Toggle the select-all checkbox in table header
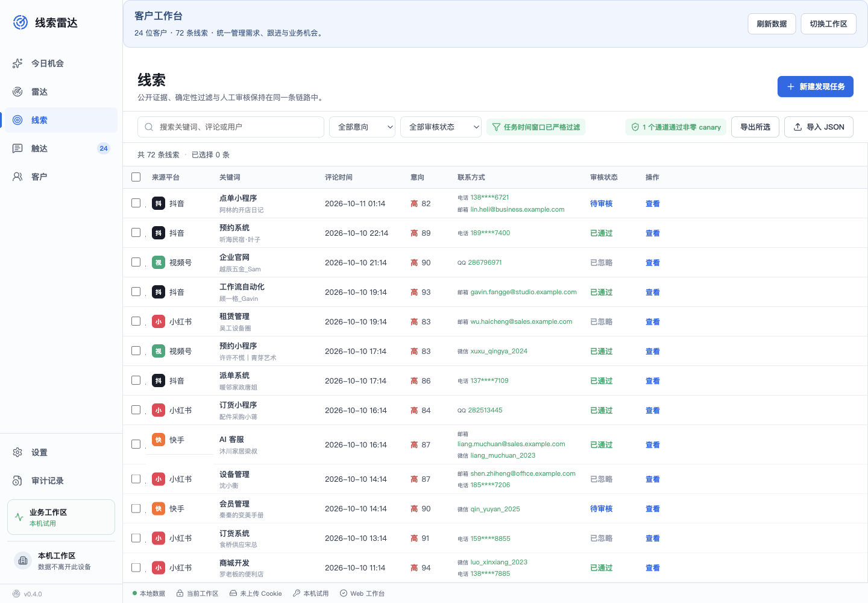This screenshot has height=603, width=868. point(136,177)
